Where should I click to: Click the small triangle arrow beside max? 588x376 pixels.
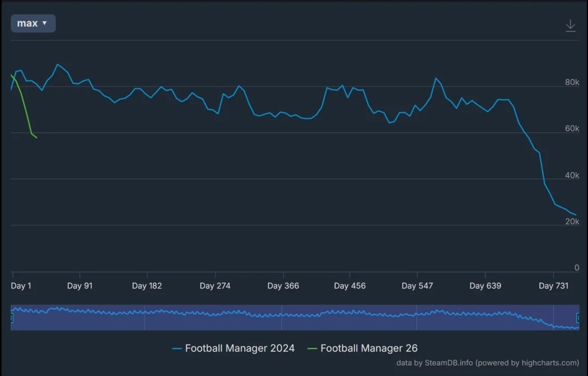point(45,23)
